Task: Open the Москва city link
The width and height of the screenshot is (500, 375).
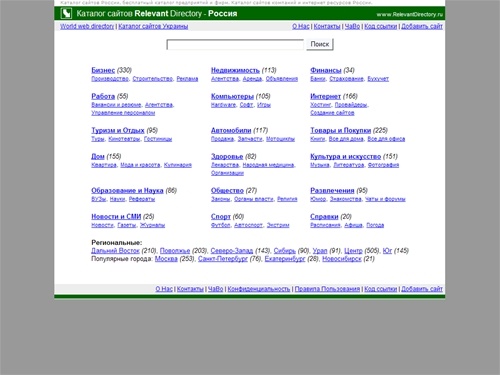Action: pyautogui.click(x=166, y=259)
